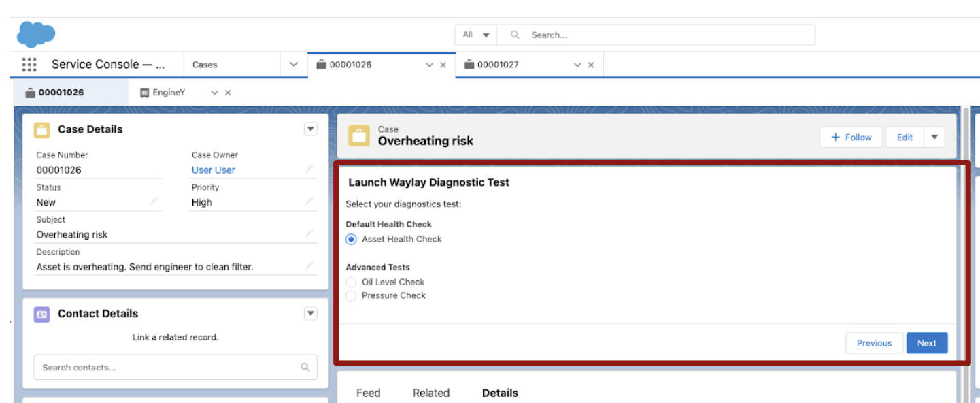Click into the global Search field

point(656,35)
